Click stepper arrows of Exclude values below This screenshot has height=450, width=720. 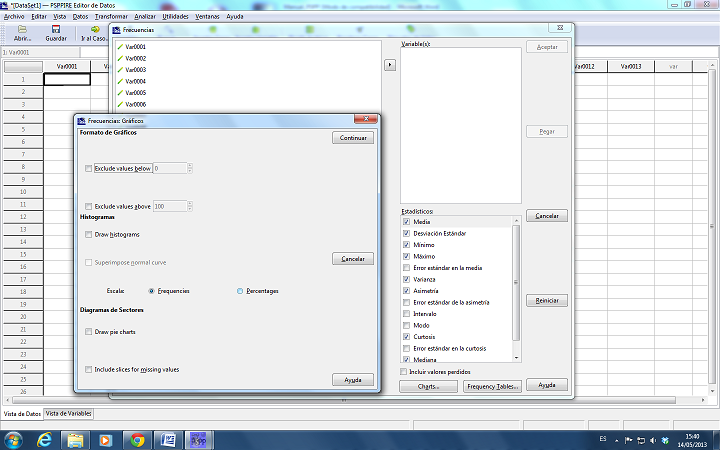tap(190, 169)
